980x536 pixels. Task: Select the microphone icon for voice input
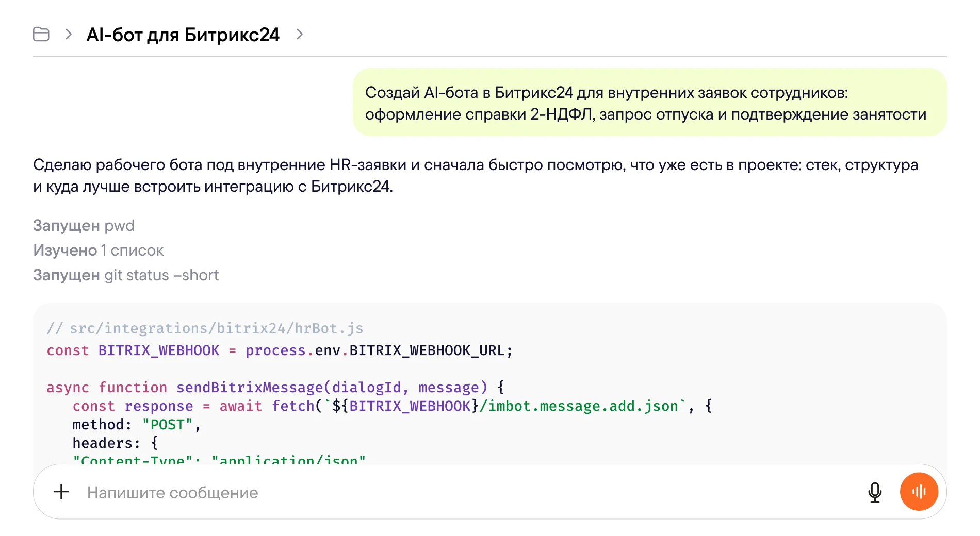click(874, 492)
